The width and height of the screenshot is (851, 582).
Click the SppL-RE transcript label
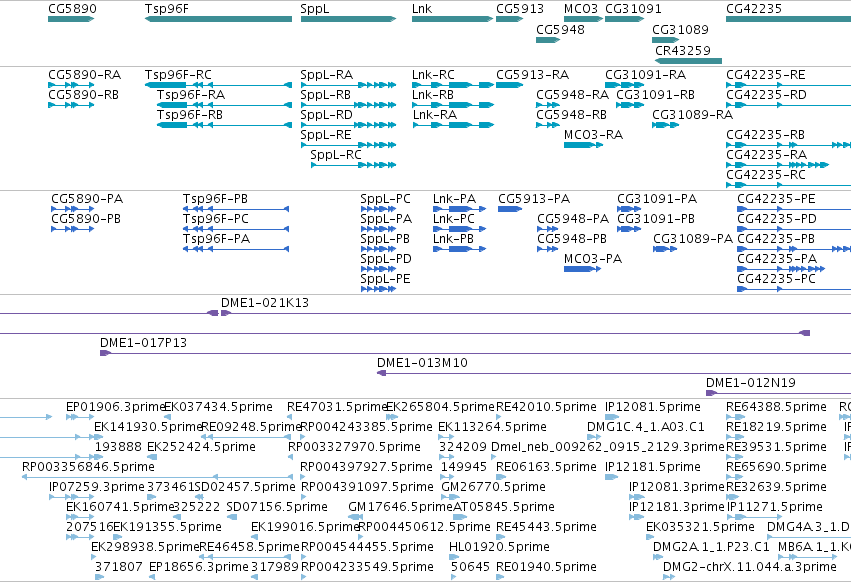pyautogui.click(x=326, y=135)
